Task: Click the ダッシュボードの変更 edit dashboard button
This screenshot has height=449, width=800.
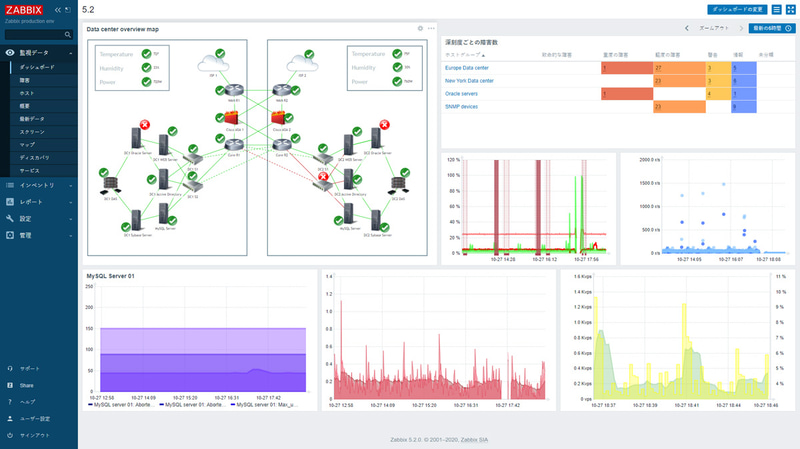Action: (737, 10)
